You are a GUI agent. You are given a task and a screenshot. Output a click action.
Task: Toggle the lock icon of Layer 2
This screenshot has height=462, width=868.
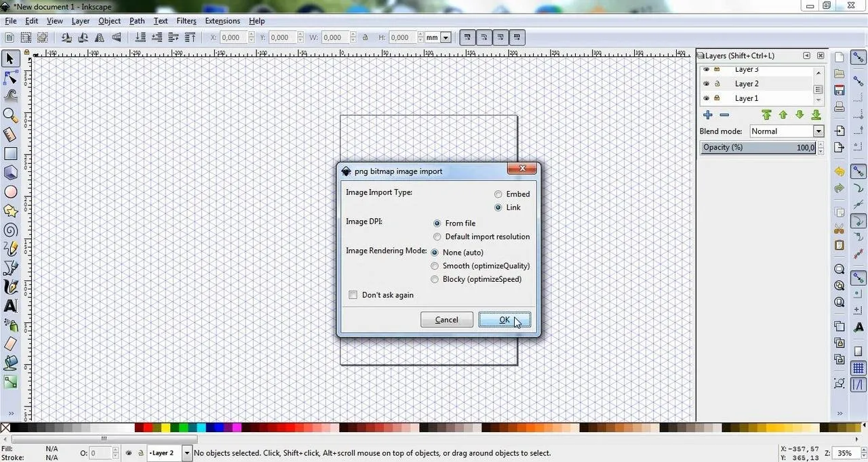click(x=717, y=84)
